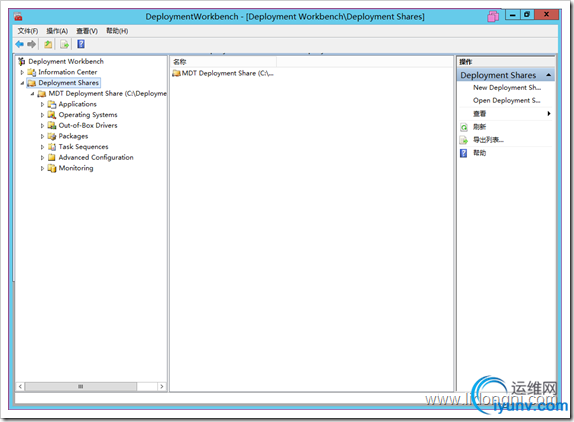The width and height of the screenshot is (574, 422).
Task: Click the Up one level toolbar icon
Action: click(48, 44)
